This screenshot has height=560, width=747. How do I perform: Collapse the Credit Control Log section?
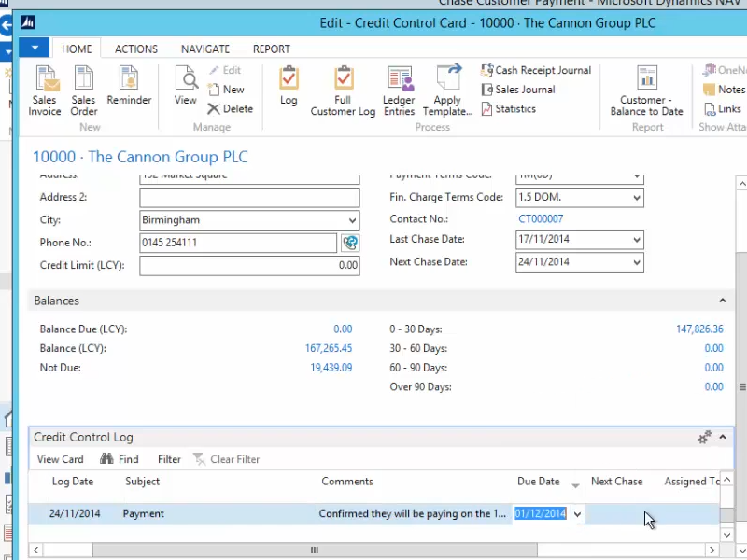[722, 437]
